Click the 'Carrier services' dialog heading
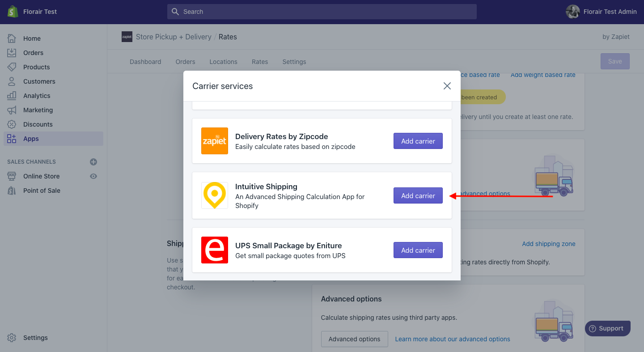644x352 pixels. pyautogui.click(x=222, y=86)
